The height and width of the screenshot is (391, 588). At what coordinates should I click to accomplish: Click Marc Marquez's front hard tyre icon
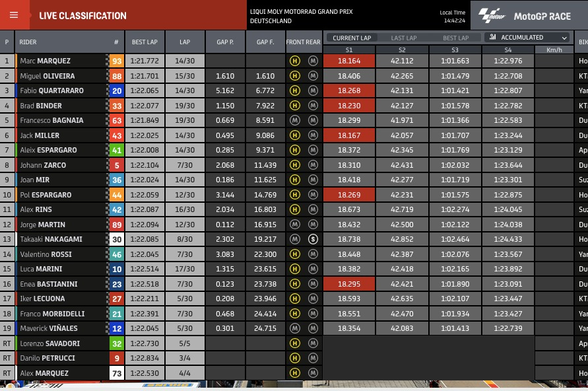tap(295, 61)
